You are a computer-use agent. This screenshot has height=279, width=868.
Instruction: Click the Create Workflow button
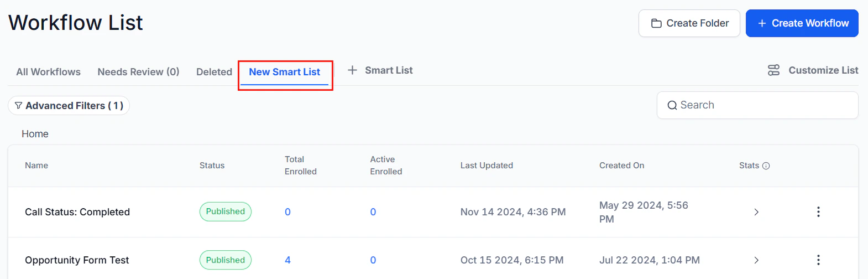[802, 23]
